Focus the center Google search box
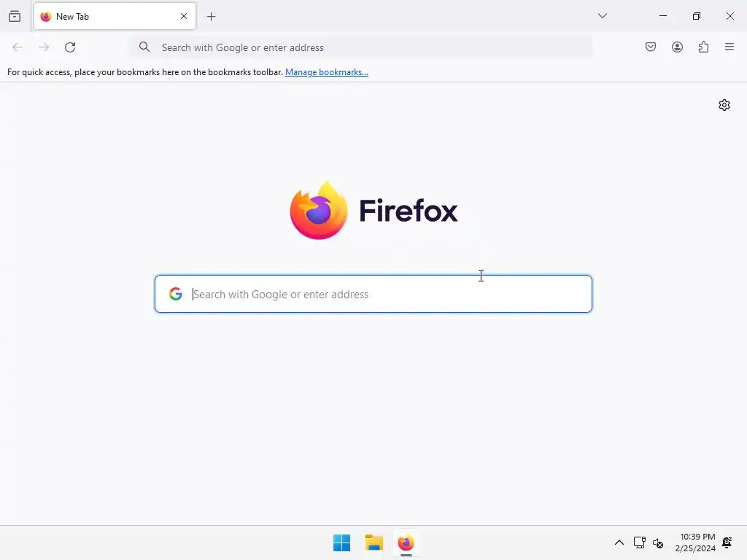 [x=373, y=294]
